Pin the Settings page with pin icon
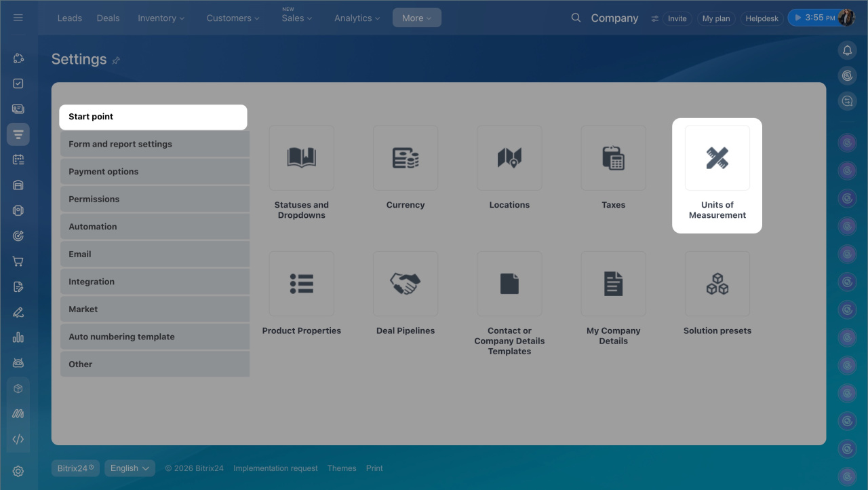868x490 pixels. coord(116,60)
